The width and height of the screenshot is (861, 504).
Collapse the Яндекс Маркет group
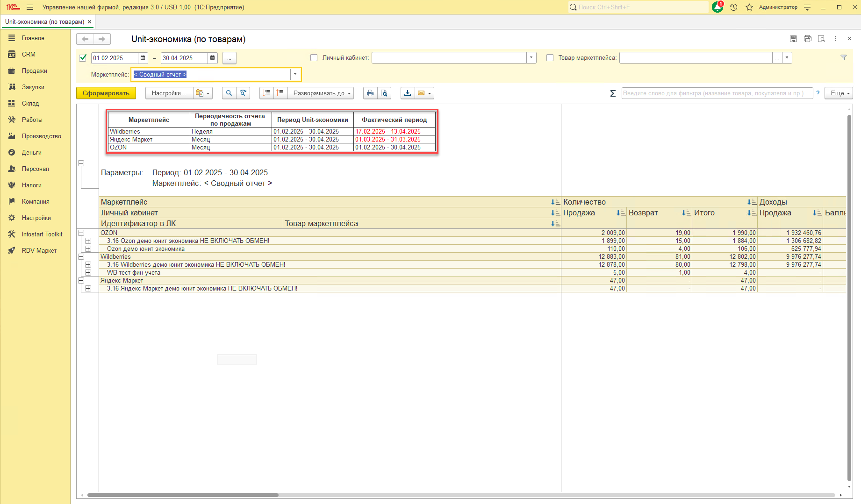click(x=81, y=280)
